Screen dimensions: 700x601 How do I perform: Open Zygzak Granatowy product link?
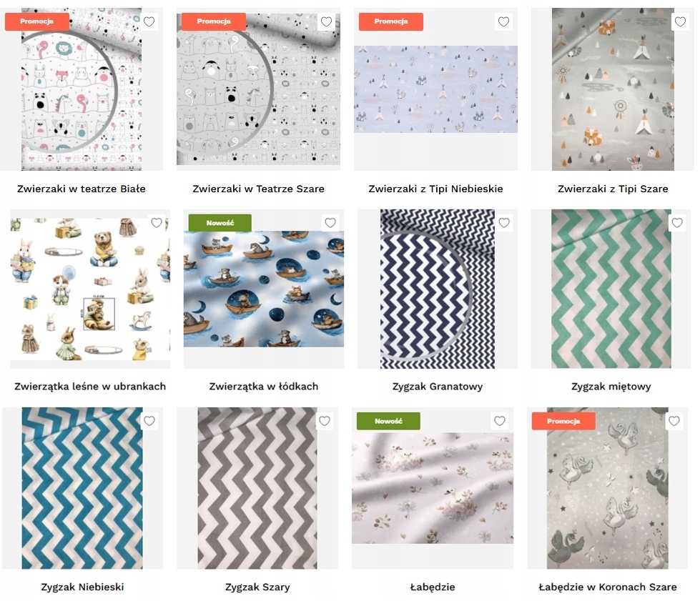pyautogui.click(x=438, y=387)
